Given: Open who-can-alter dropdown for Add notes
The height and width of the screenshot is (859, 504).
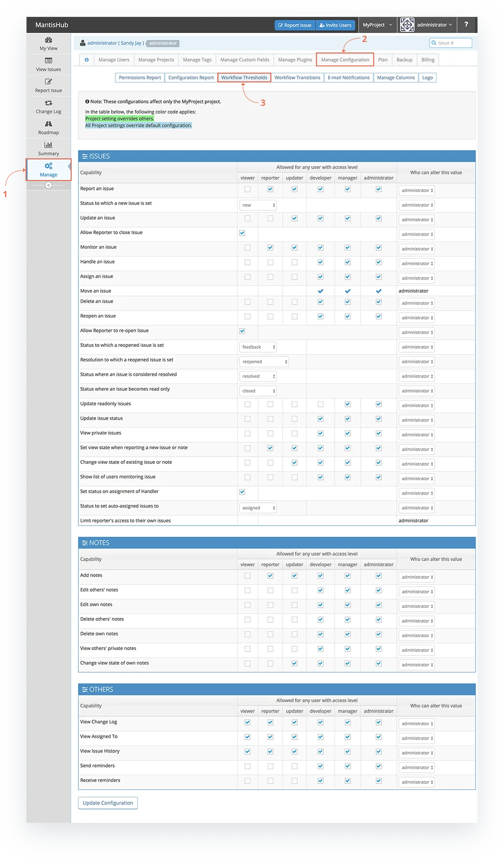Looking at the screenshot, I should [416, 577].
